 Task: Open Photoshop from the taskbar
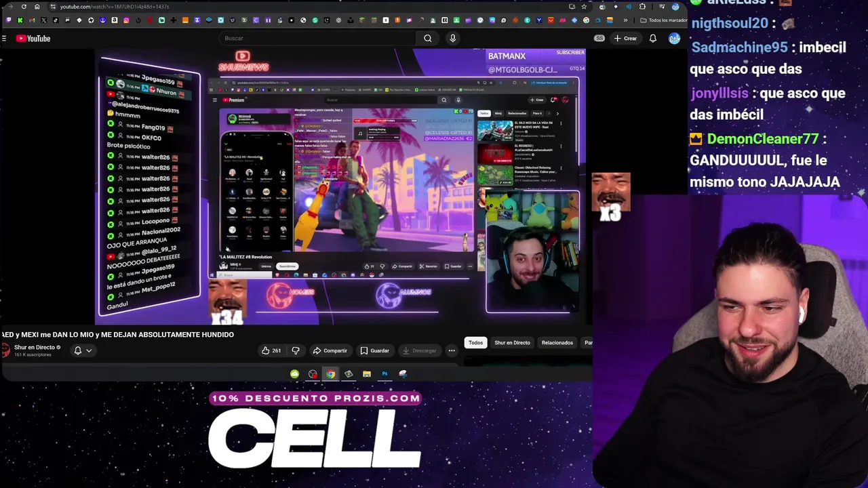tap(384, 373)
